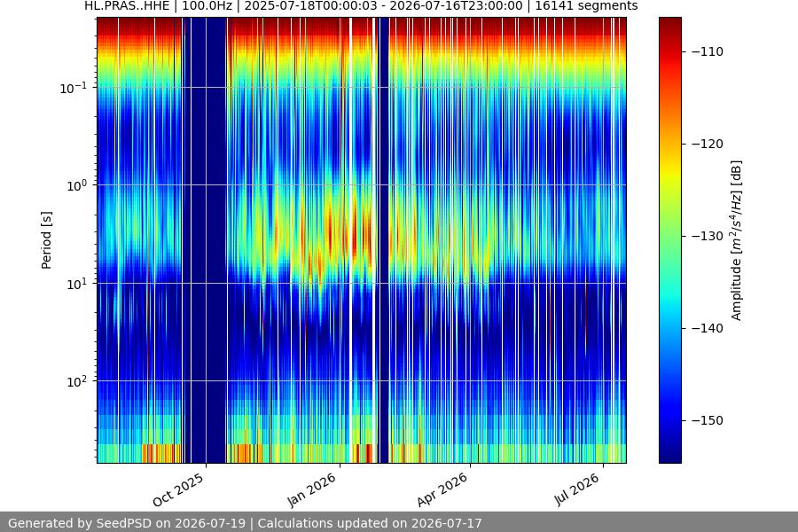Click the 'Period [s]' y-axis label
Viewport: 798px width, 532px height.
click(46, 240)
